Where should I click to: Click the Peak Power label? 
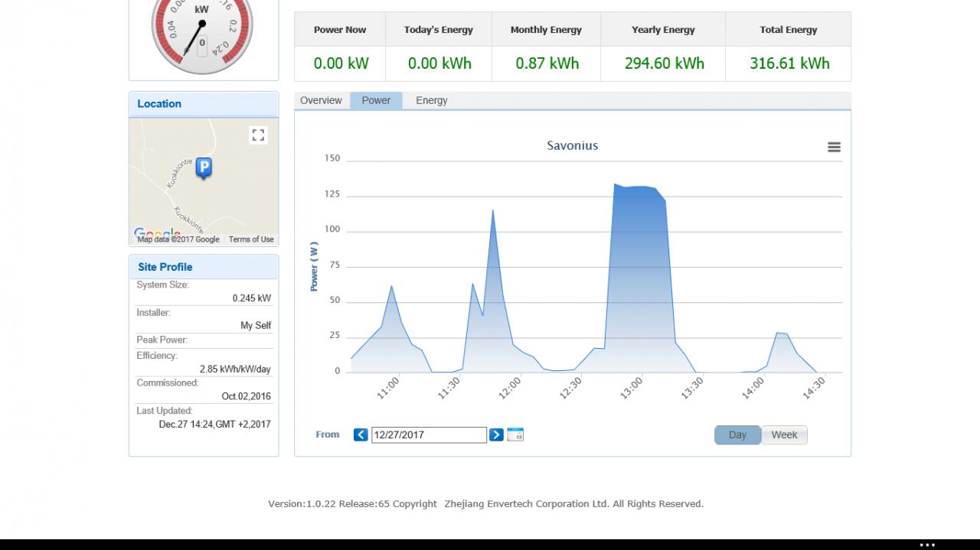point(162,340)
